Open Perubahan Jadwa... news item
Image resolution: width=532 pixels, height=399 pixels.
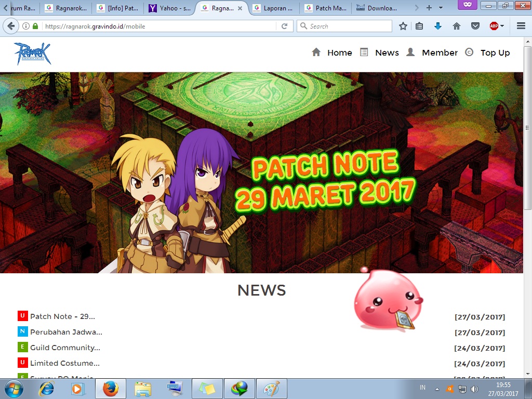[x=66, y=332]
